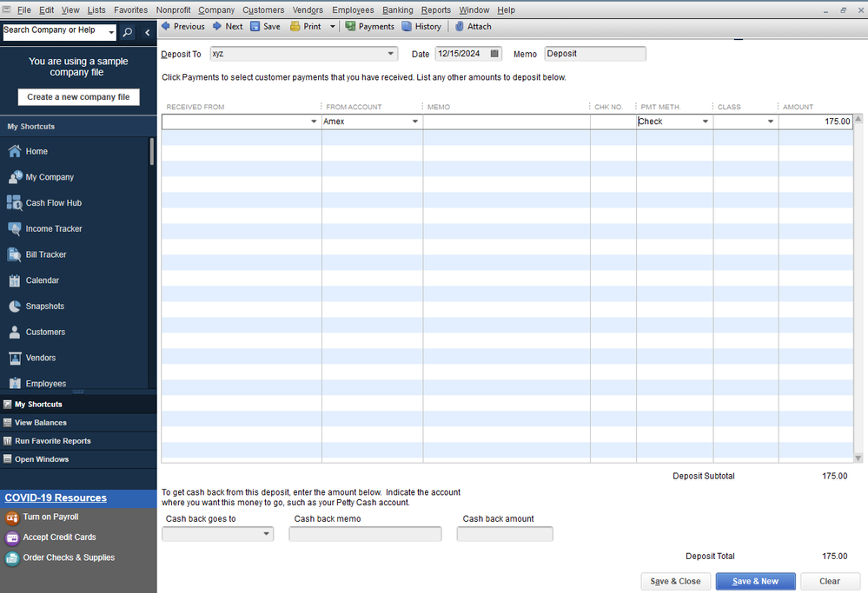Image resolution: width=868 pixels, height=593 pixels.
Task: Click the sidebar shortcuts scrollbar
Action: point(152,152)
